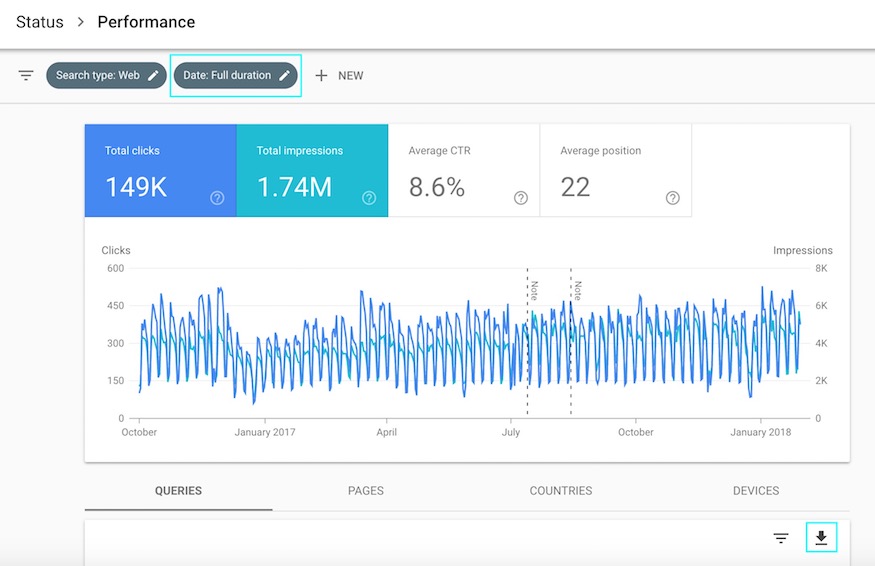
Task: Open help icon on Average position card
Action: 672,198
